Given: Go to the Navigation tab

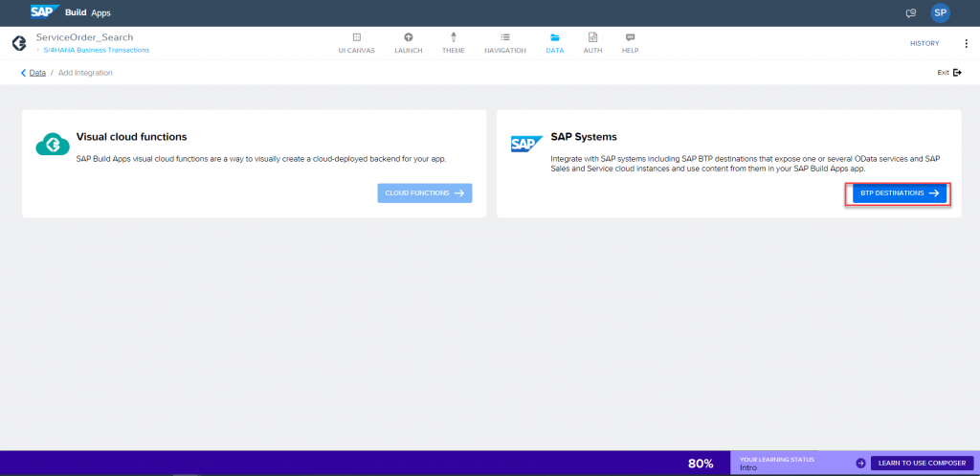Looking at the screenshot, I should [x=505, y=43].
